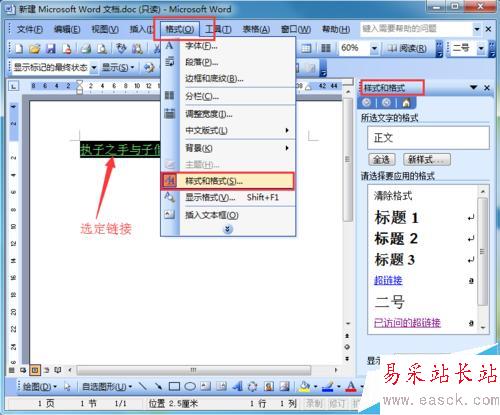This screenshot has height=415, width=500.
Task: Click the Insert clip art icon
Action: (x=269, y=386)
